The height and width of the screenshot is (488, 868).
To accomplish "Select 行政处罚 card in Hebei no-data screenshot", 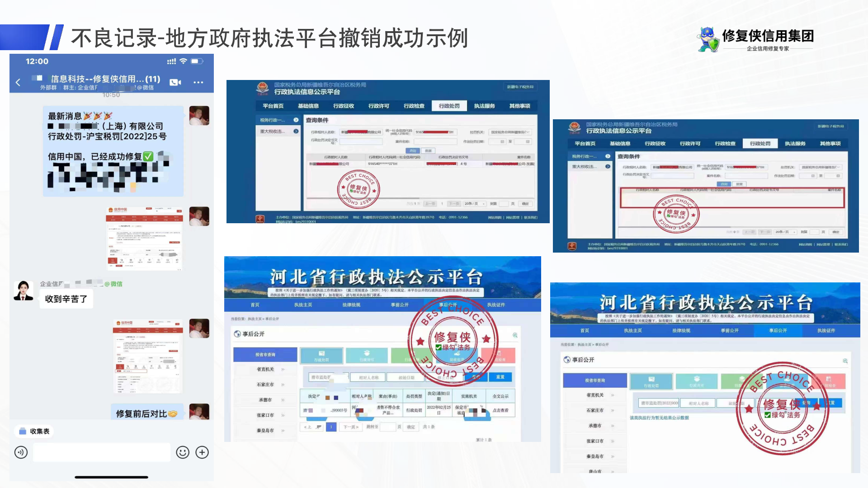I will [651, 381].
